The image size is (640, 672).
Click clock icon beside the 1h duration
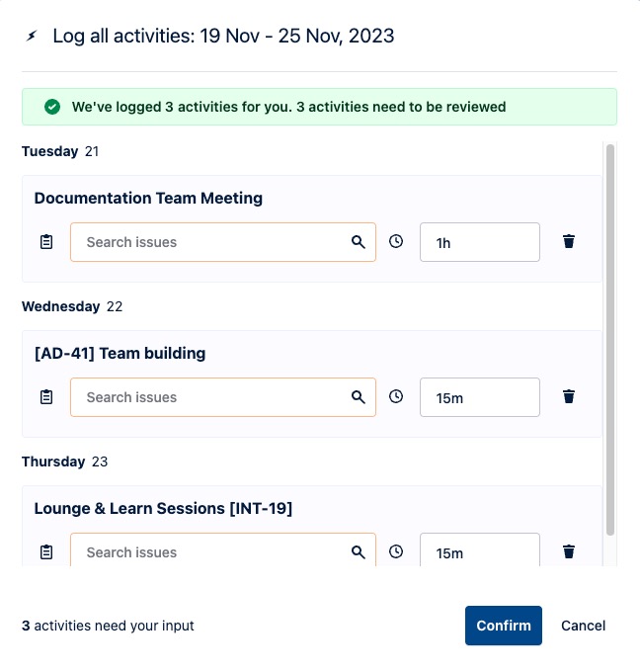396,241
